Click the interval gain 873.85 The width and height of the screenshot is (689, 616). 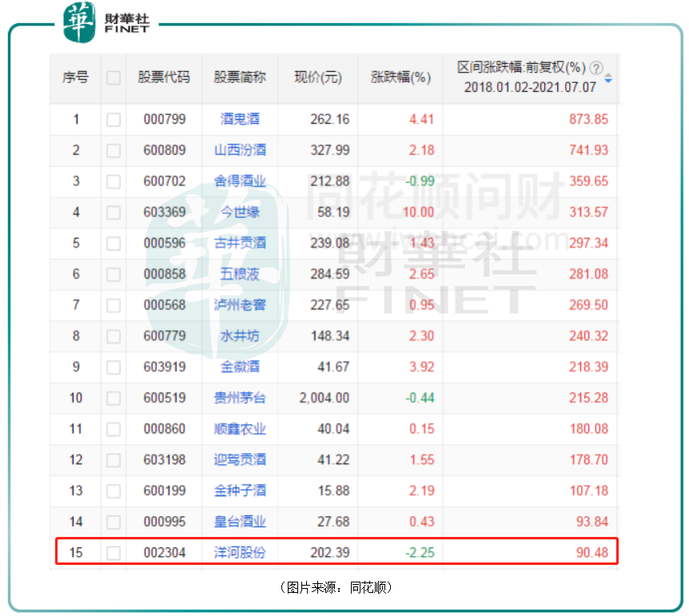(589, 119)
